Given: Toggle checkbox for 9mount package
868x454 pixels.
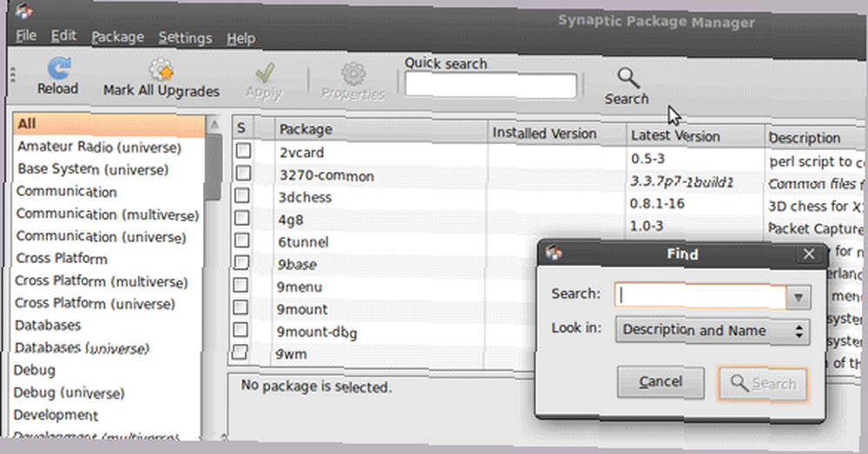Looking at the screenshot, I should pos(240,306).
